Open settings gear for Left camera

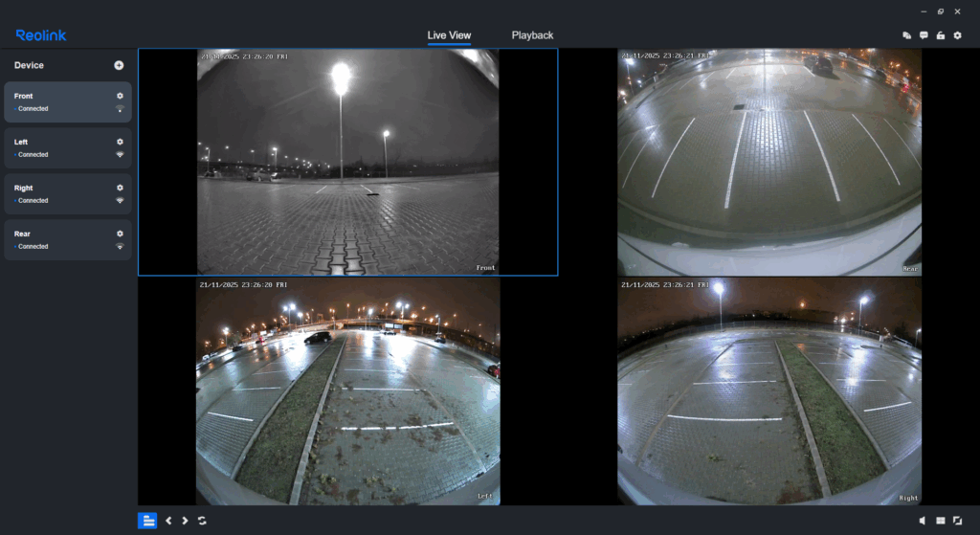click(x=120, y=142)
